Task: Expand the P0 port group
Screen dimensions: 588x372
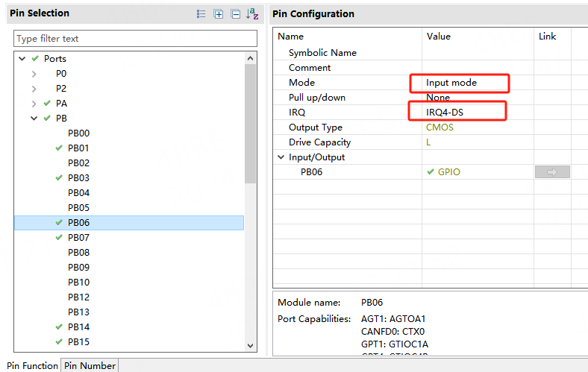Action: (x=34, y=74)
